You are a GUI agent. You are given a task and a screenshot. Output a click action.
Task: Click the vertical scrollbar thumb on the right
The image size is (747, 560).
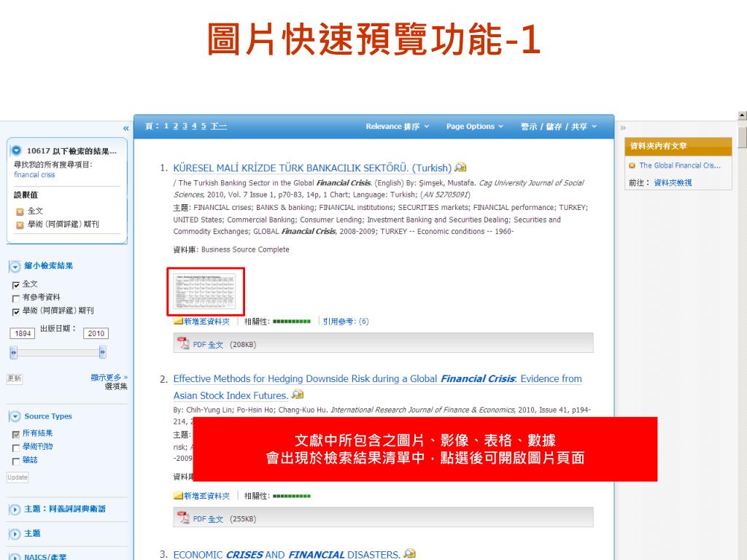tap(742, 136)
